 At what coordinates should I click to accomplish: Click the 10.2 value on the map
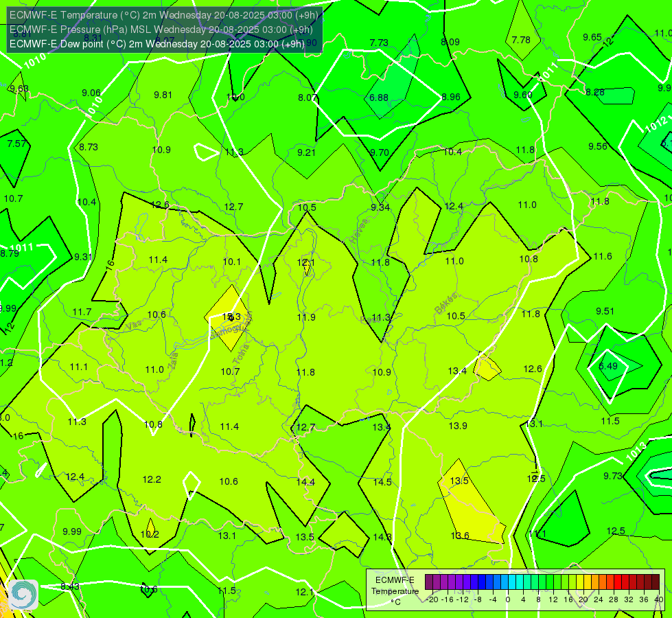[150, 534]
